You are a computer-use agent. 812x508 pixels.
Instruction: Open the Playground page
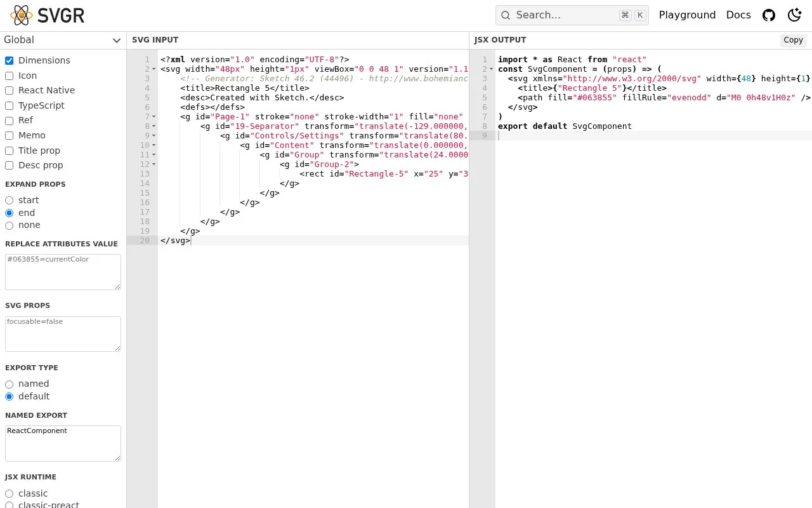click(x=687, y=15)
